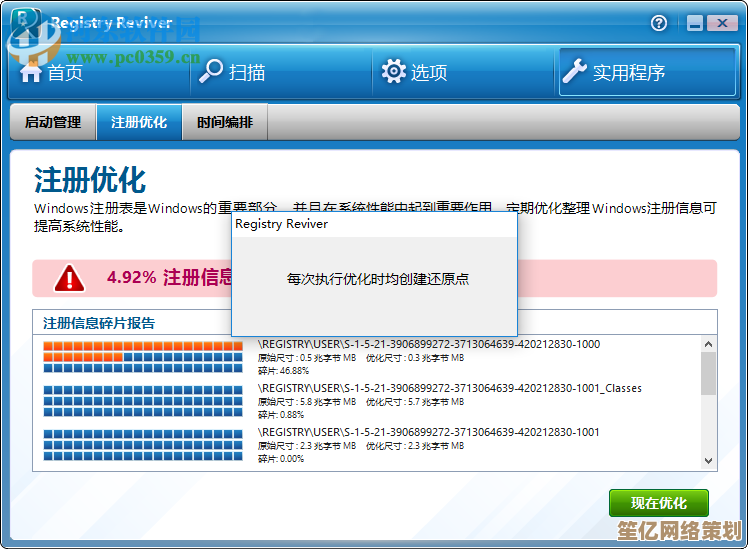Click the Registry Reviver popup dialog title
This screenshot has height=549, width=748.
[x=281, y=224]
